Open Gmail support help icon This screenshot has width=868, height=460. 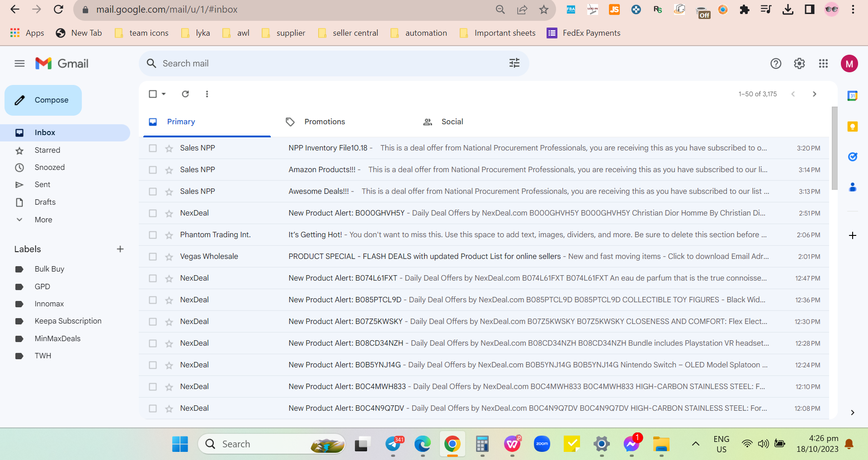(776, 64)
